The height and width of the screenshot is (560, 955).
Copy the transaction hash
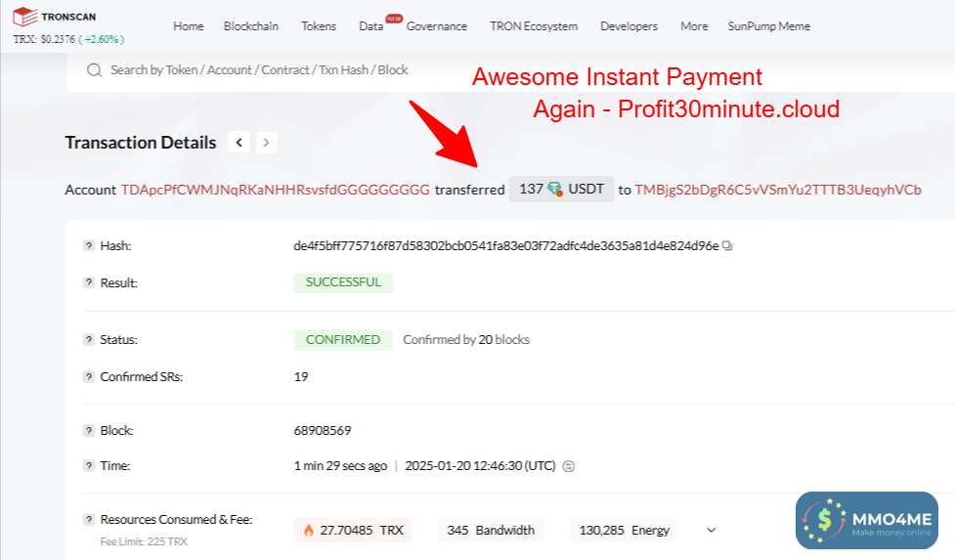click(727, 246)
